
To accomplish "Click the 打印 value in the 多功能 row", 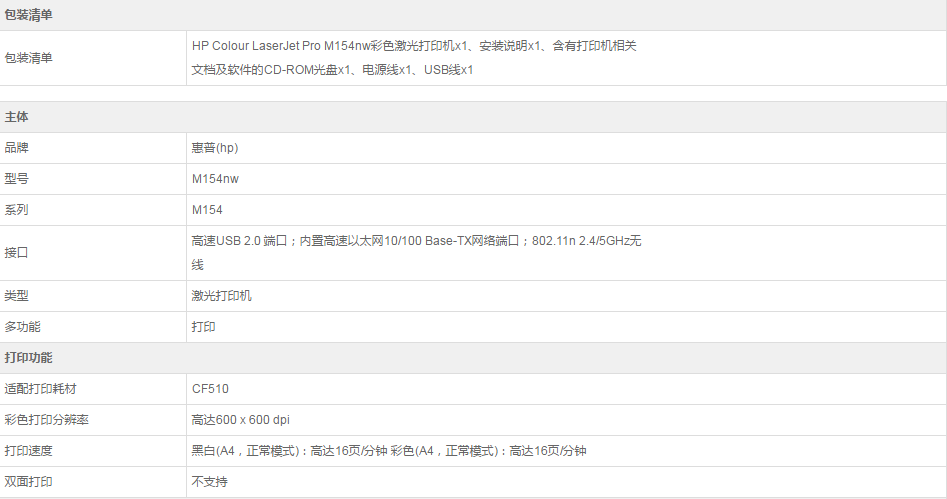I will point(204,327).
